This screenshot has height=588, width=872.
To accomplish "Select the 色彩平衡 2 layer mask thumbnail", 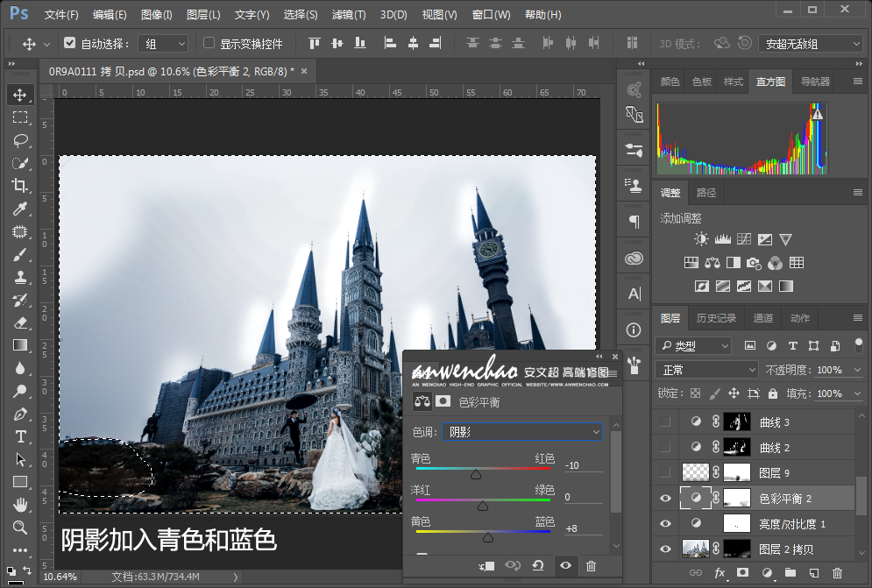I will (x=737, y=498).
